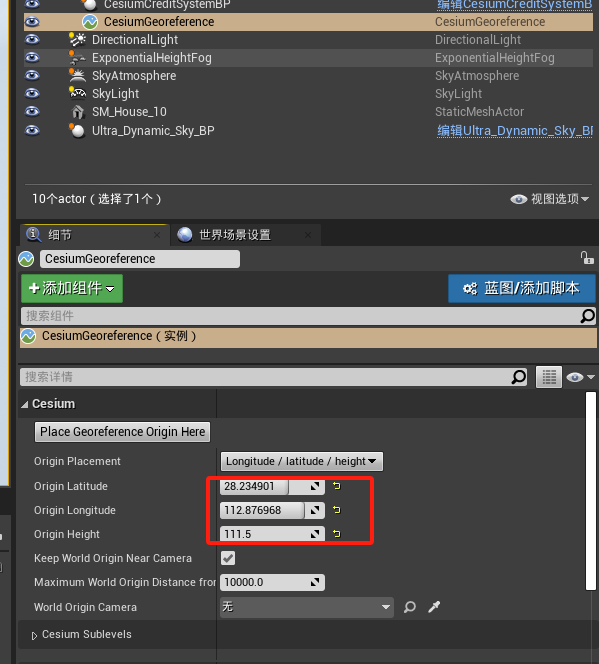Image resolution: width=599 pixels, height=664 pixels.
Task: Hide the SkyAtmosphere actor
Action: (x=32, y=75)
